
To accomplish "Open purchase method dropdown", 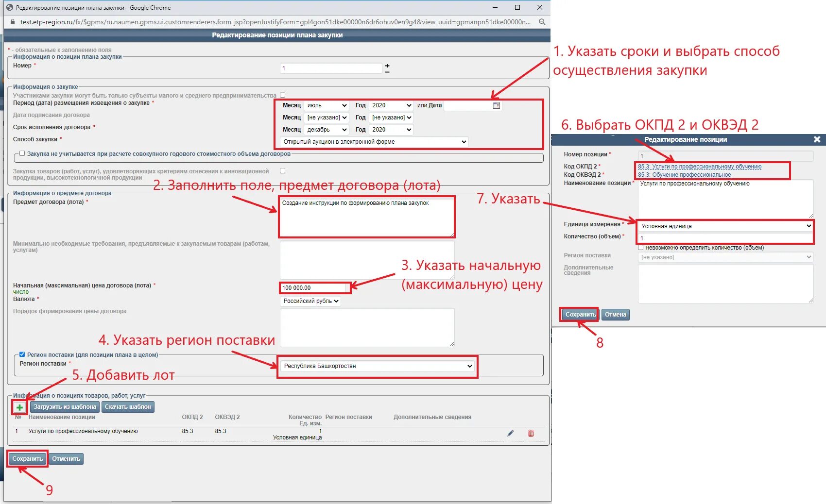I will [x=374, y=142].
